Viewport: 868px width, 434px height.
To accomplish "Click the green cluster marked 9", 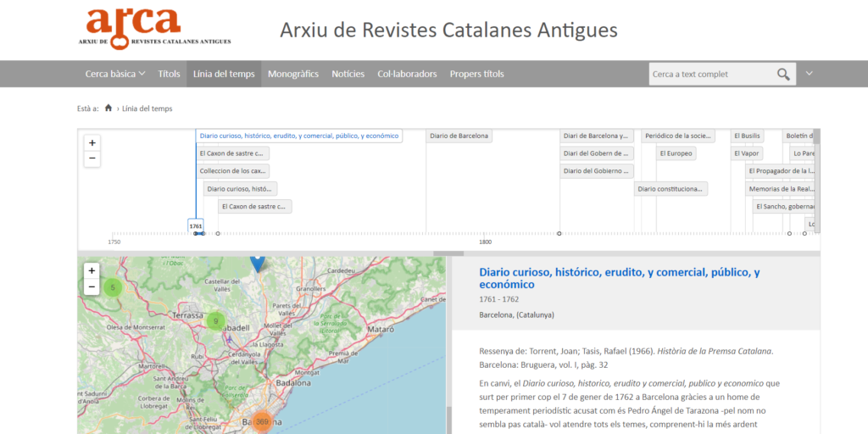I will point(216,321).
